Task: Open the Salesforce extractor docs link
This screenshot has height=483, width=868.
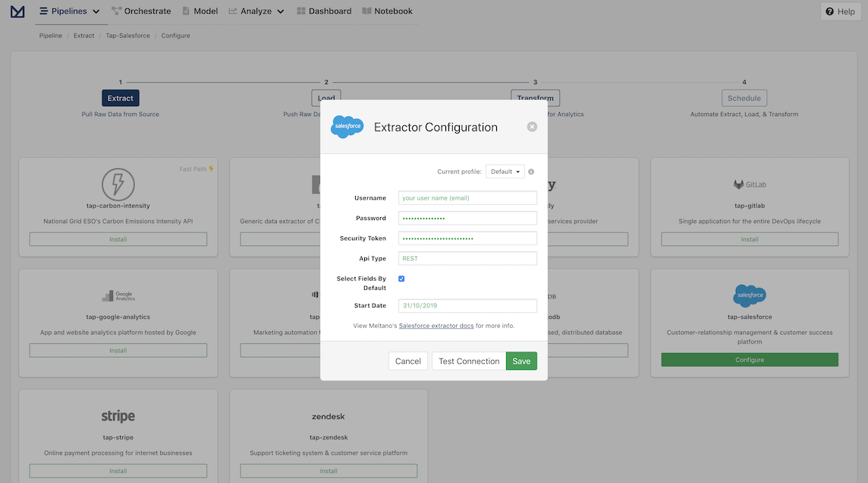Action: pyautogui.click(x=436, y=326)
